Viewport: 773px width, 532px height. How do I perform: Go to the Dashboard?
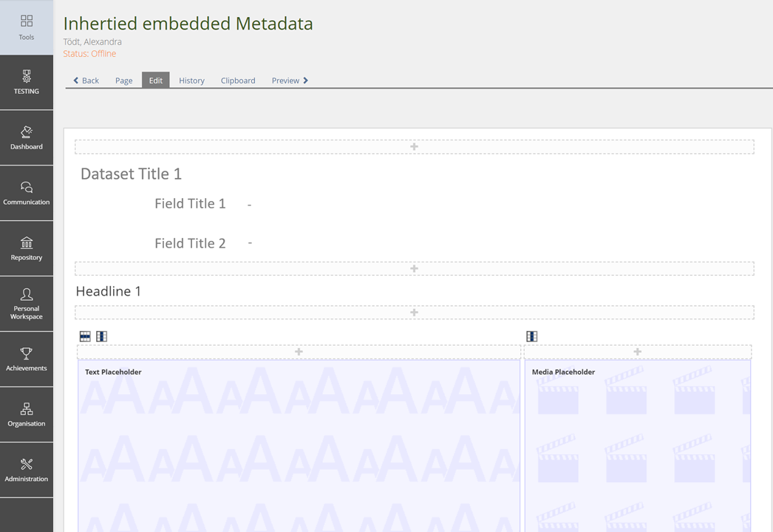(x=27, y=137)
